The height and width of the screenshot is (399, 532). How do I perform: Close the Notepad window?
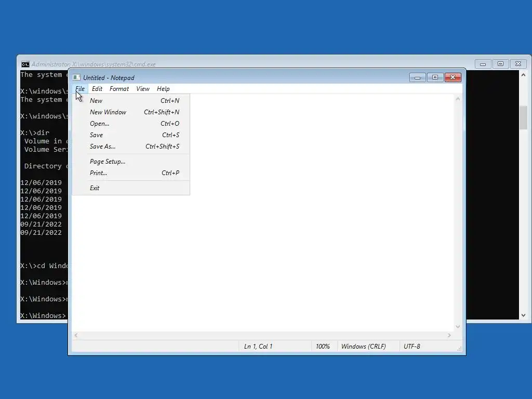[453, 78]
